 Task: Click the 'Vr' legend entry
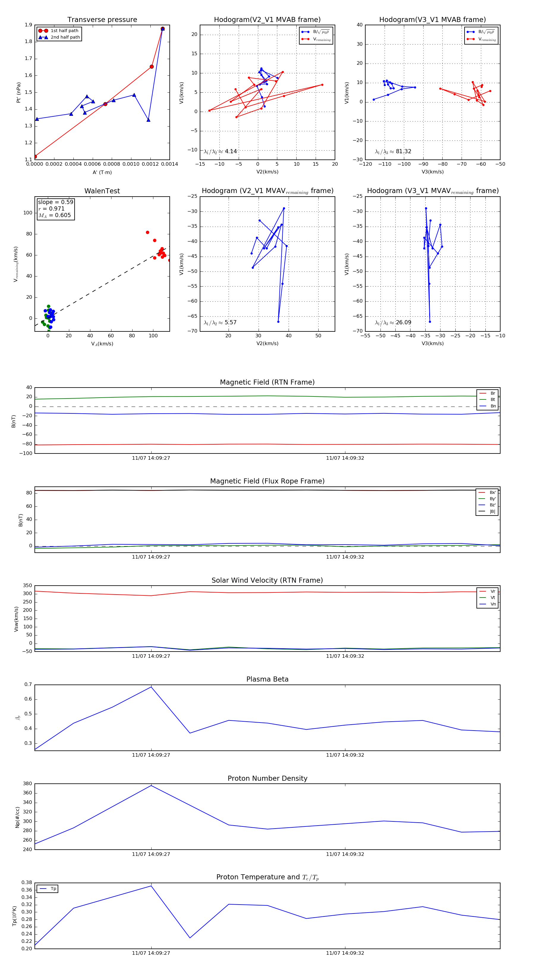pos(487,592)
